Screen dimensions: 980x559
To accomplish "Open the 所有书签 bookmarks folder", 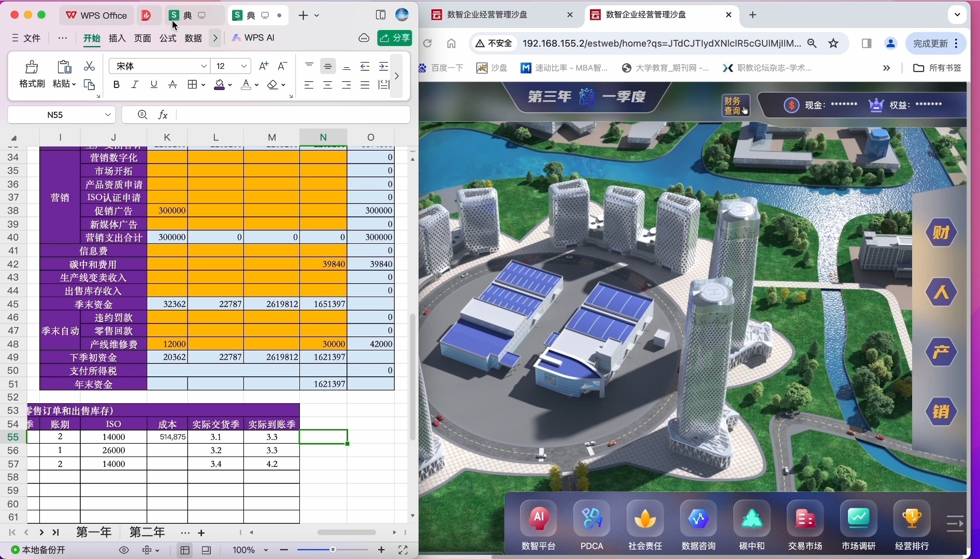I will 938,68.
